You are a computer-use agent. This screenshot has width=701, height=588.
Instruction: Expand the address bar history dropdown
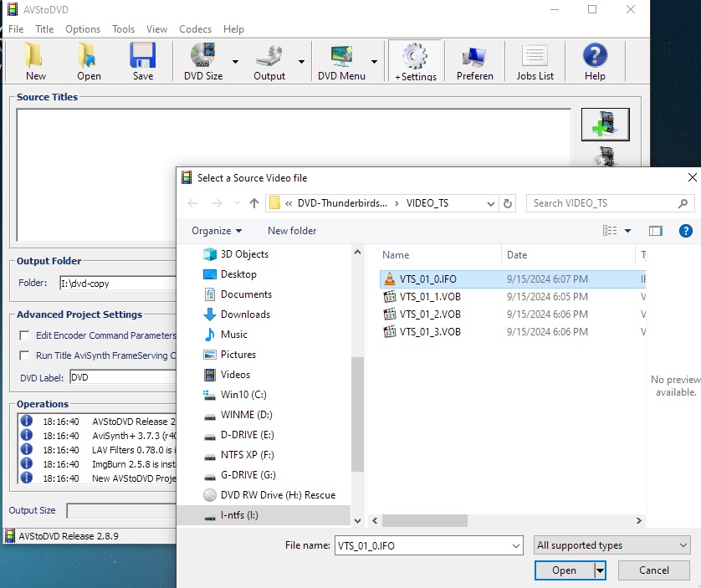pyautogui.click(x=490, y=204)
